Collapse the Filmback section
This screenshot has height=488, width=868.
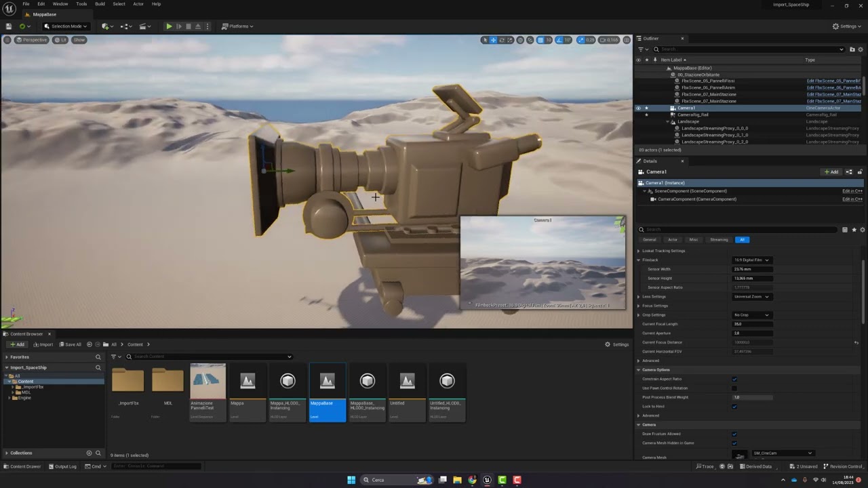click(x=638, y=260)
